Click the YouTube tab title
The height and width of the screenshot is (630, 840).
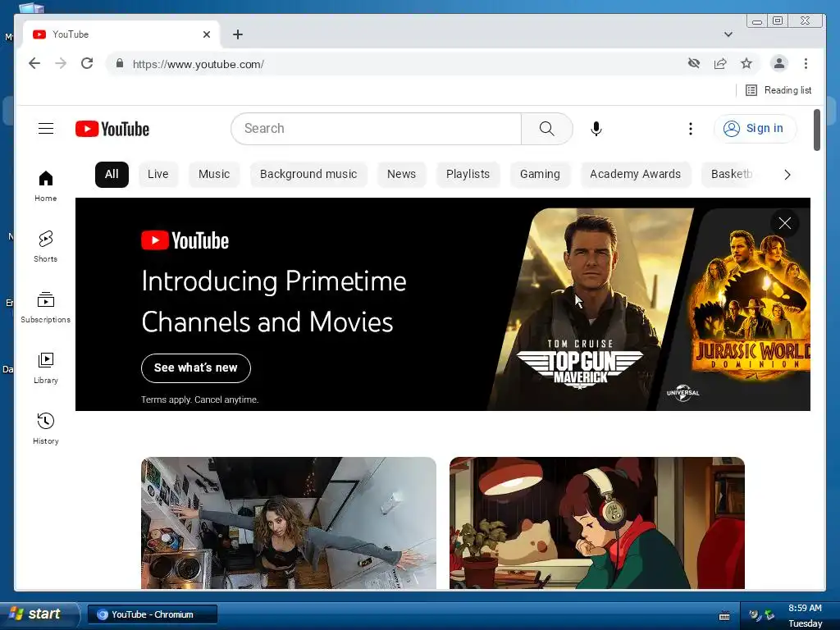point(71,34)
